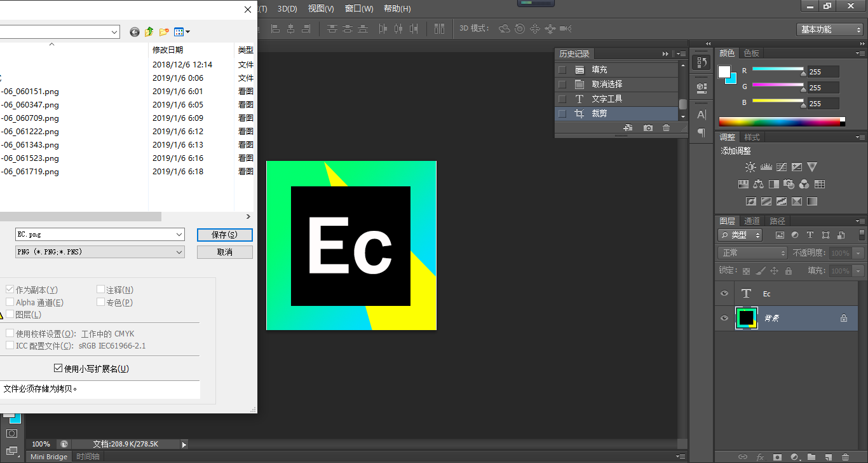Open the 基本功能 workspace dropdown
Image resolution: width=868 pixels, height=463 pixels.
tap(829, 29)
